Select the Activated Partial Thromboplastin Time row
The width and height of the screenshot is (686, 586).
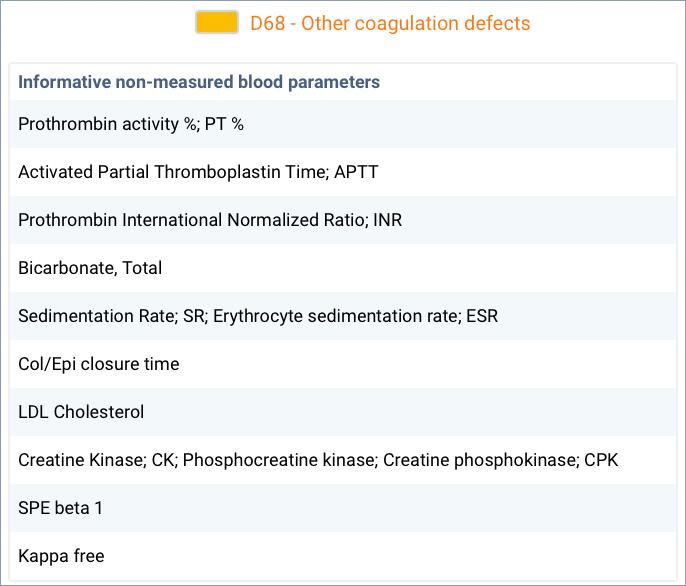coord(198,172)
